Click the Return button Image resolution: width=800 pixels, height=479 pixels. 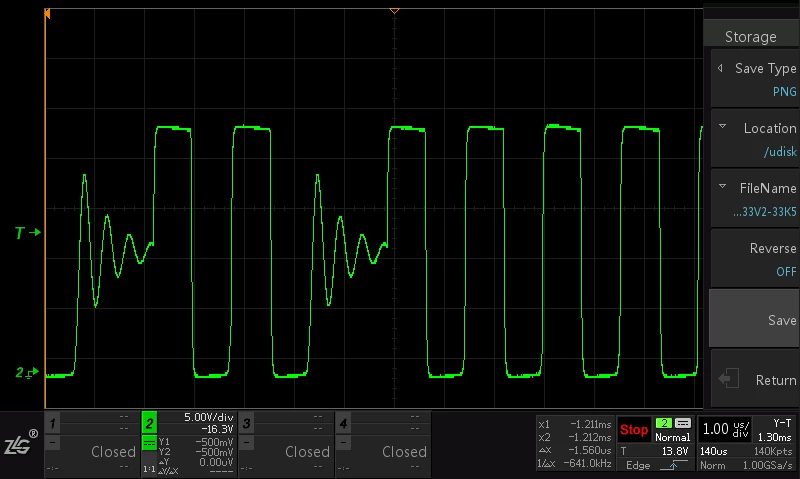(x=754, y=380)
